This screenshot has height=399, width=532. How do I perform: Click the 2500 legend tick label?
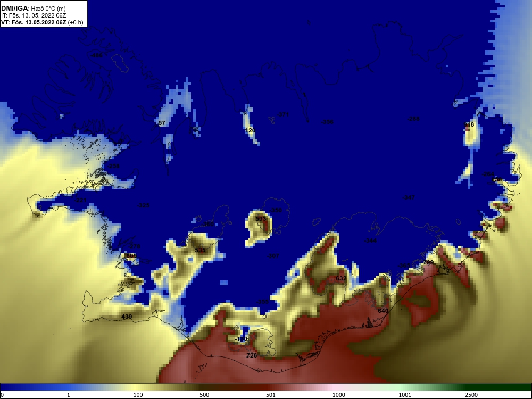[x=471, y=395]
